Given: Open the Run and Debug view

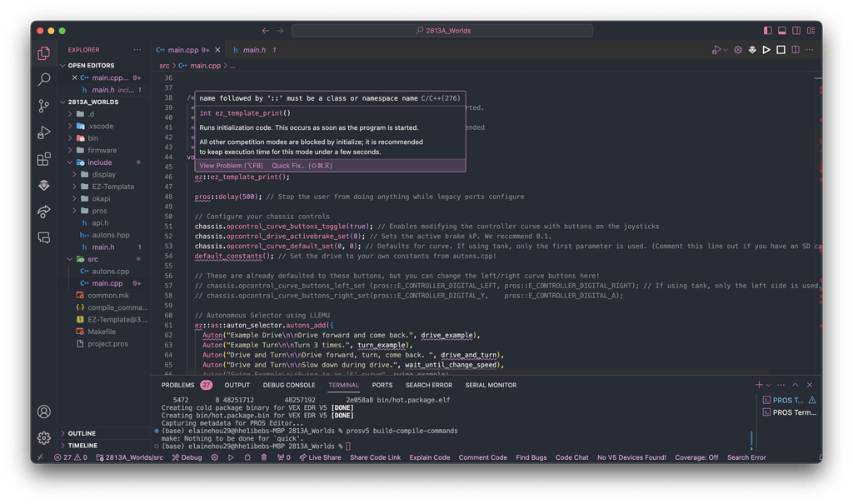Looking at the screenshot, I should 43,132.
